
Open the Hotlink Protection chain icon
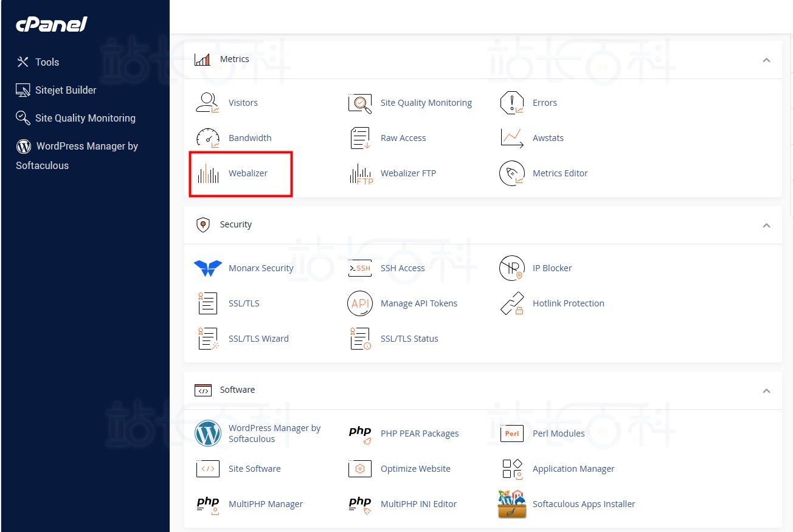click(x=511, y=303)
